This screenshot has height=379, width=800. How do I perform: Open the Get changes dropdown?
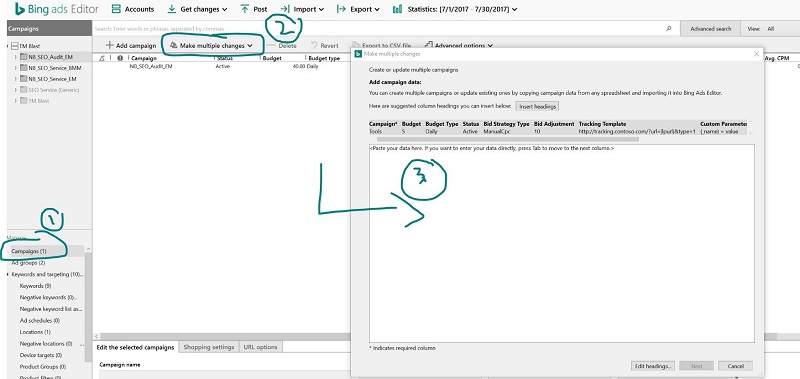pos(197,9)
